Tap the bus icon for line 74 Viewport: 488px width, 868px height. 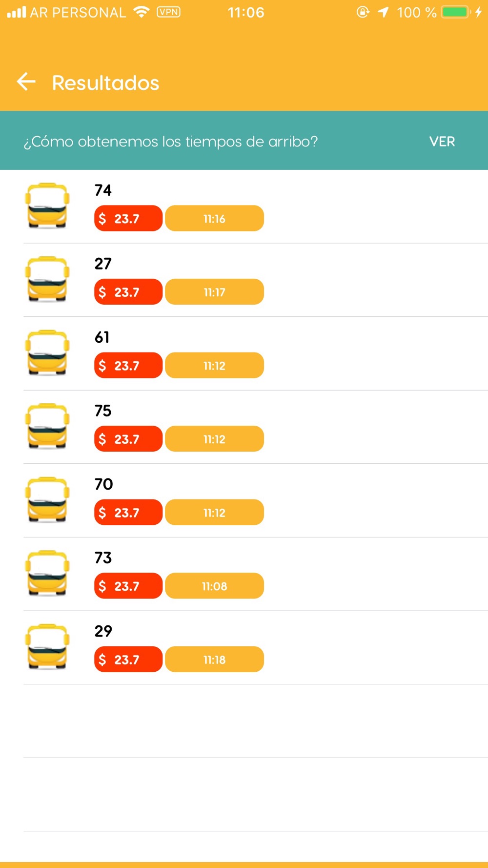pyautogui.click(x=47, y=206)
